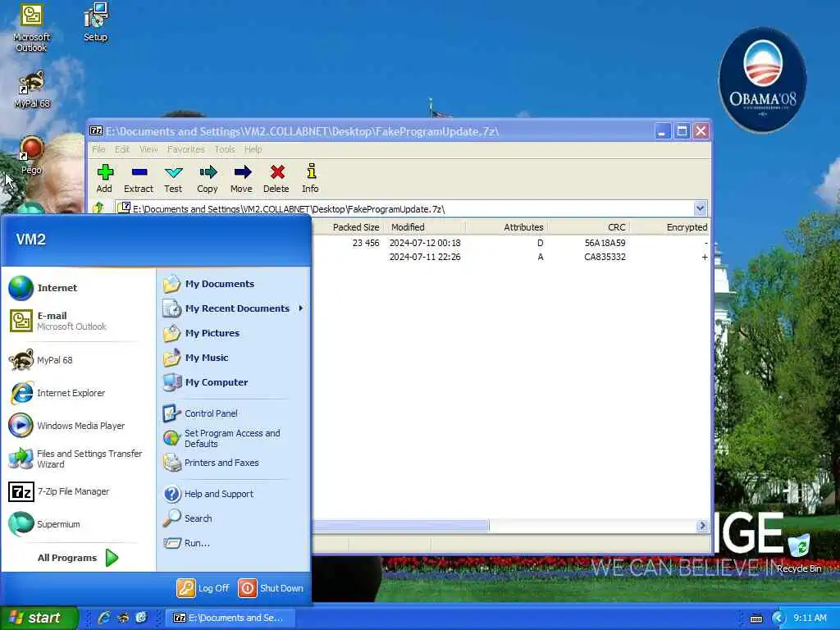Select 7-Zip window taskbar button
The image size is (840, 630).
pos(230,618)
